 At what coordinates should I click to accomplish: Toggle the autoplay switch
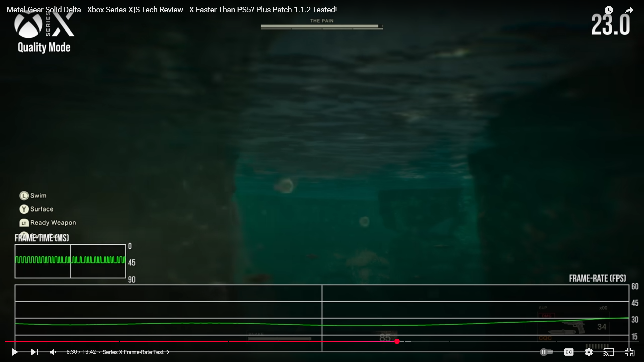point(546,352)
